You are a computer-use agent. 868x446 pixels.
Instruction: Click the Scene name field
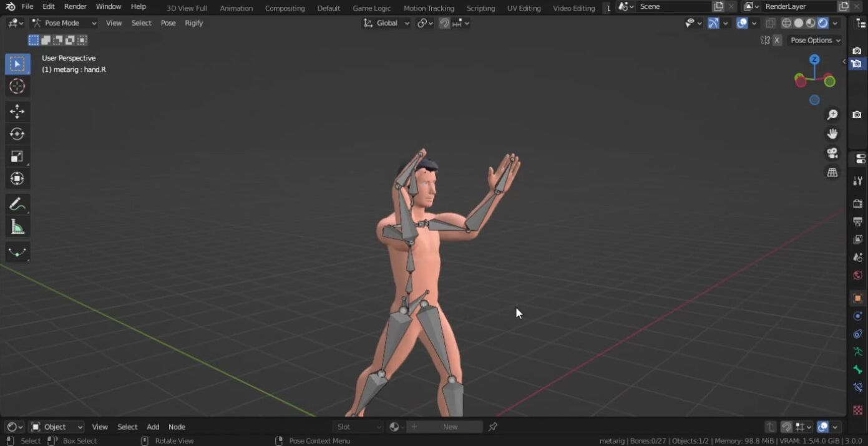[x=673, y=7]
